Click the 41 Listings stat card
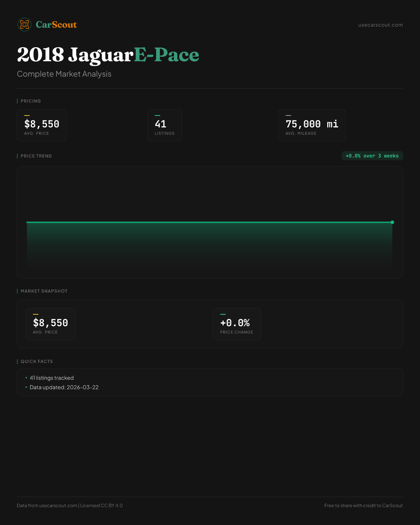This screenshot has height=525, width=420. (164, 125)
